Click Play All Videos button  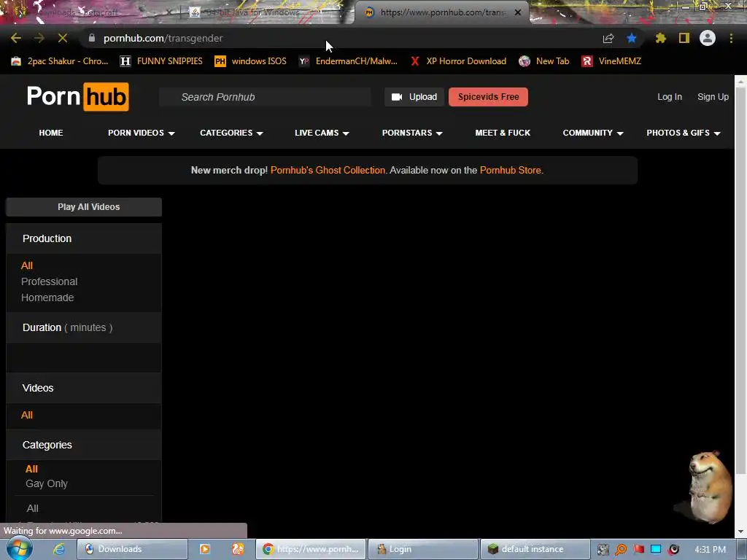click(x=84, y=206)
